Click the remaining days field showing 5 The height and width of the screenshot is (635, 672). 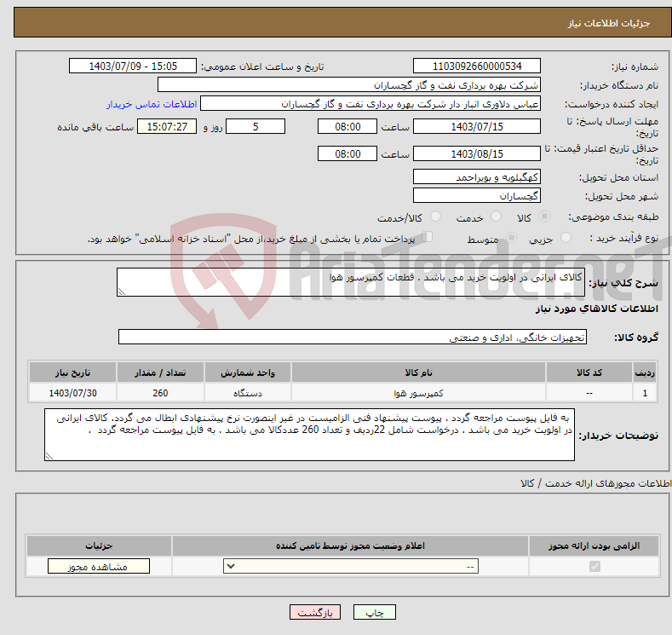pyautogui.click(x=256, y=127)
